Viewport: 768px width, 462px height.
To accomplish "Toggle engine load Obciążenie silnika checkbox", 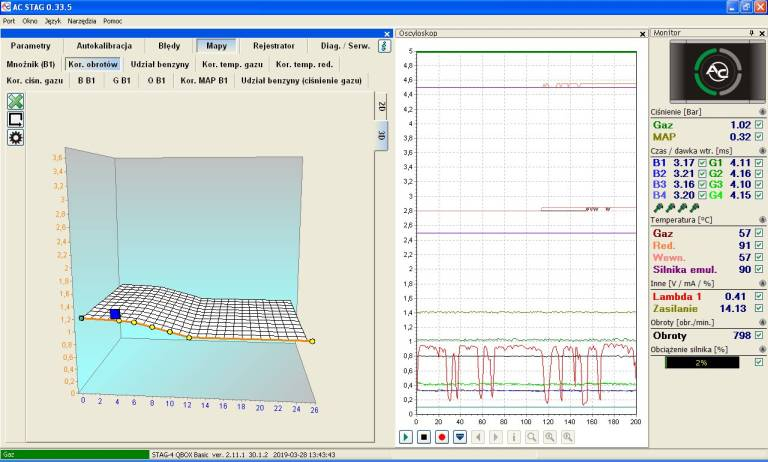I will pyautogui.click(x=759, y=362).
